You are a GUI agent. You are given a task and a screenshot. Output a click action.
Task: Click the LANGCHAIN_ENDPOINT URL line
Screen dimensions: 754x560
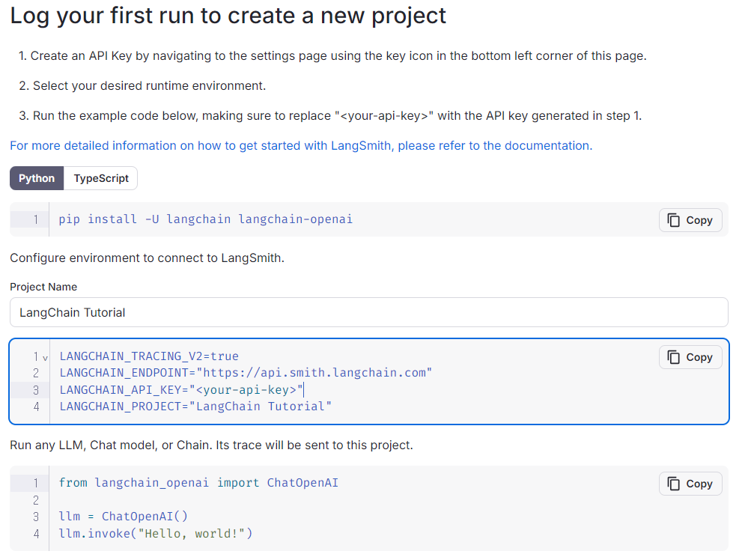click(246, 373)
